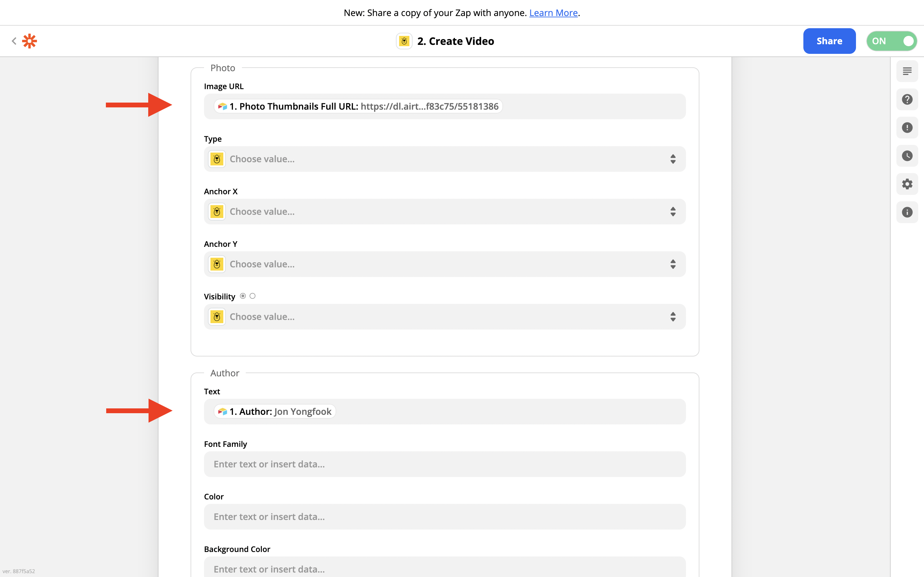
Task: Click the blue Share button
Action: (829, 41)
